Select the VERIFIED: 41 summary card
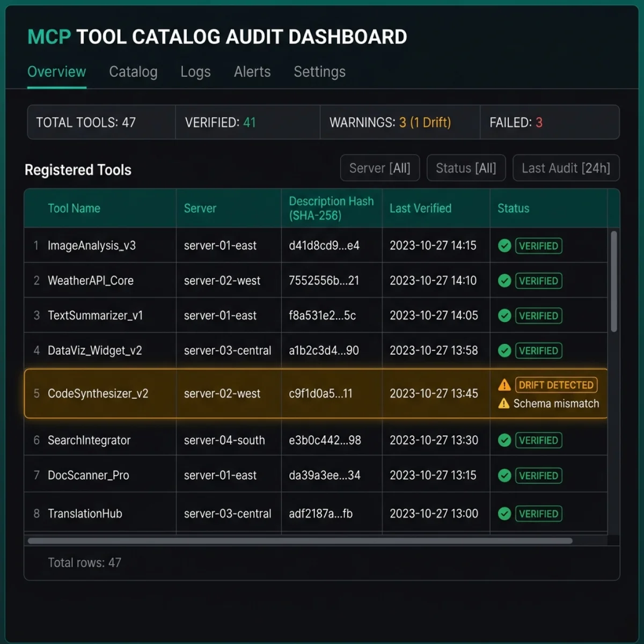Viewport: 644px width, 644px height. pyautogui.click(x=248, y=122)
